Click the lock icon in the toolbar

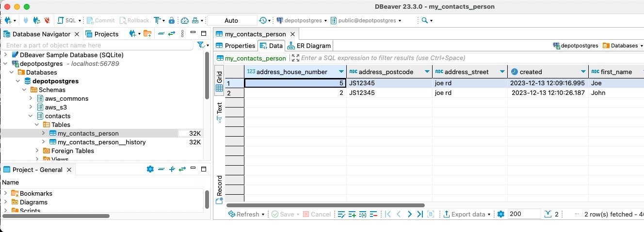172,20
